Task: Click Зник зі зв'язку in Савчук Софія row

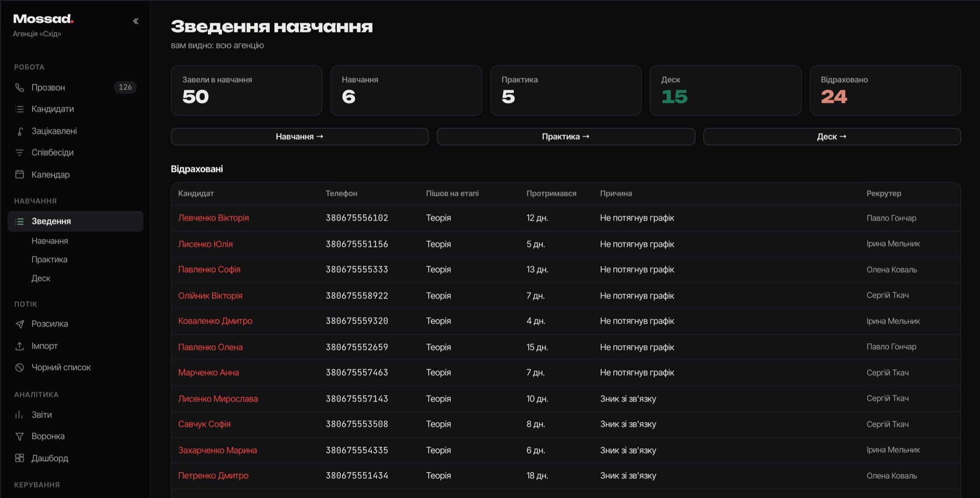Action: point(628,424)
